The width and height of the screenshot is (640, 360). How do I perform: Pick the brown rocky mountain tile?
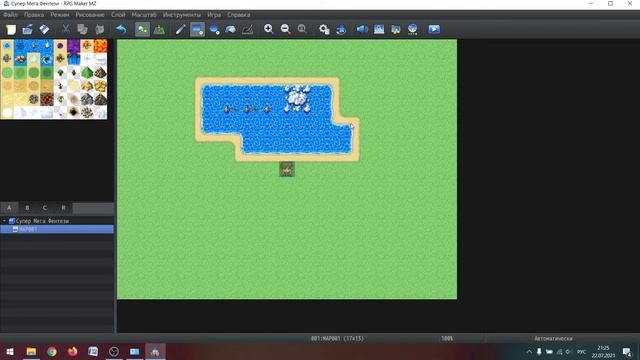pos(100,73)
